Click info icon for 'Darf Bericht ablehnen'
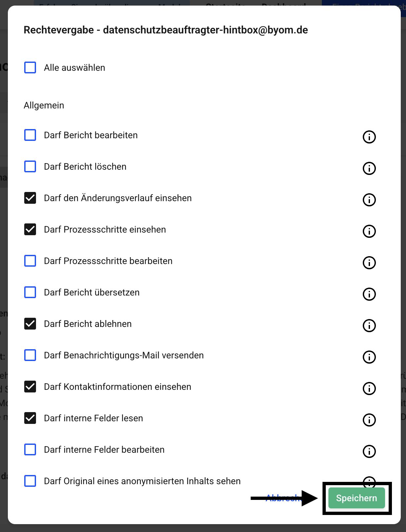This screenshot has height=532, width=406. click(369, 326)
